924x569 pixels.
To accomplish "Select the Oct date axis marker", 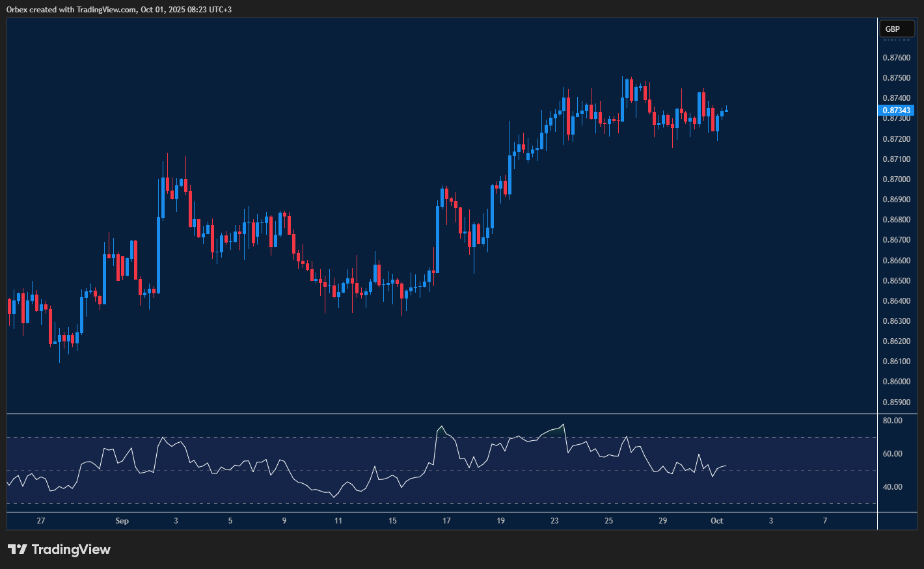I will (716, 521).
